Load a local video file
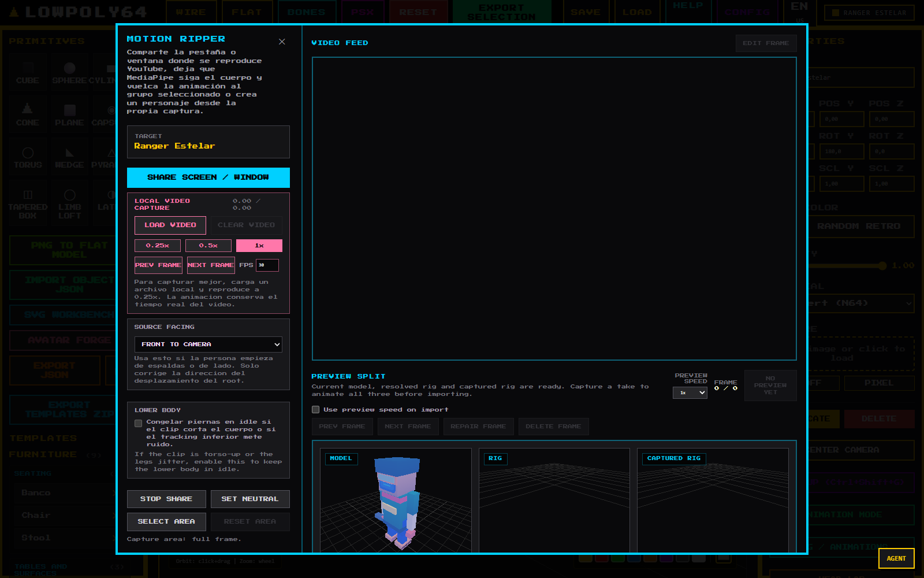The height and width of the screenshot is (578, 924). pos(170,225)
